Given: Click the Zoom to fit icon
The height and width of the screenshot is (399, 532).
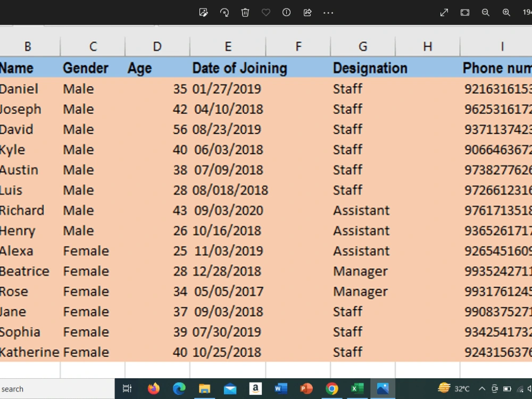Looking at the screenshot, I should pos(465,13).
